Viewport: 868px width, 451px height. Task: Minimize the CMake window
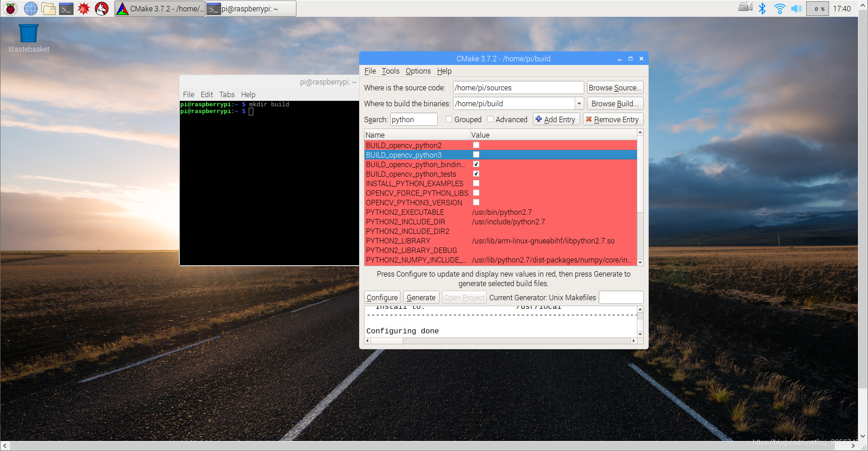[x=619, y=59]
